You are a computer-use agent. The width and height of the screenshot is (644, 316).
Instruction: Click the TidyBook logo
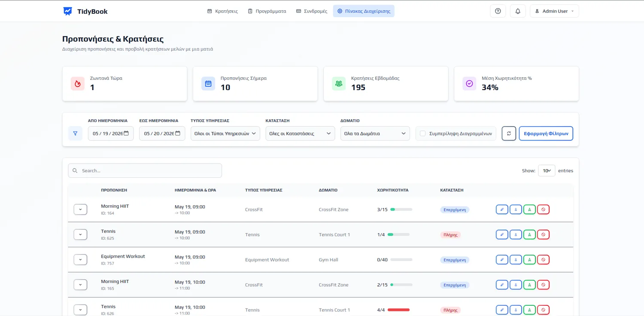tap(85, 11)
